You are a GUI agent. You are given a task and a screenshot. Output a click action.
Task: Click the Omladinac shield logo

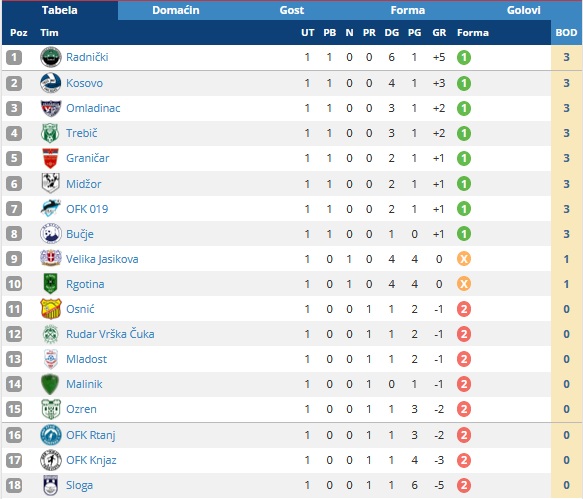(51, 108)
